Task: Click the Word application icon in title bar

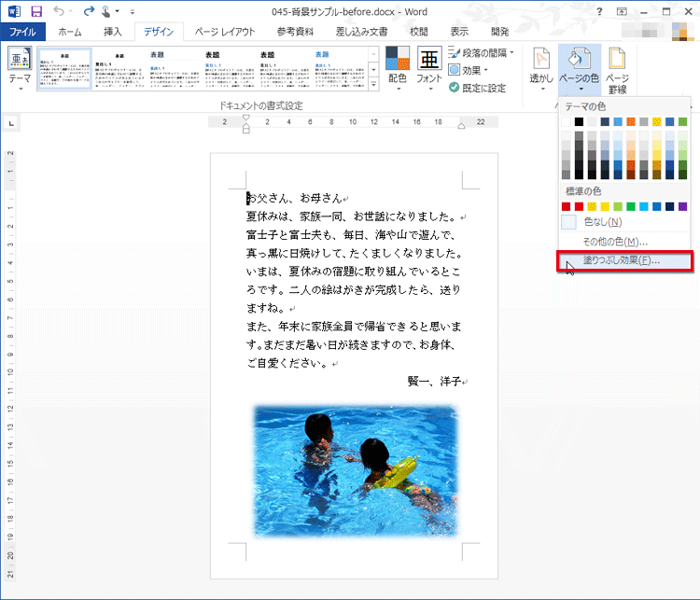Action: tap(14, 11)
